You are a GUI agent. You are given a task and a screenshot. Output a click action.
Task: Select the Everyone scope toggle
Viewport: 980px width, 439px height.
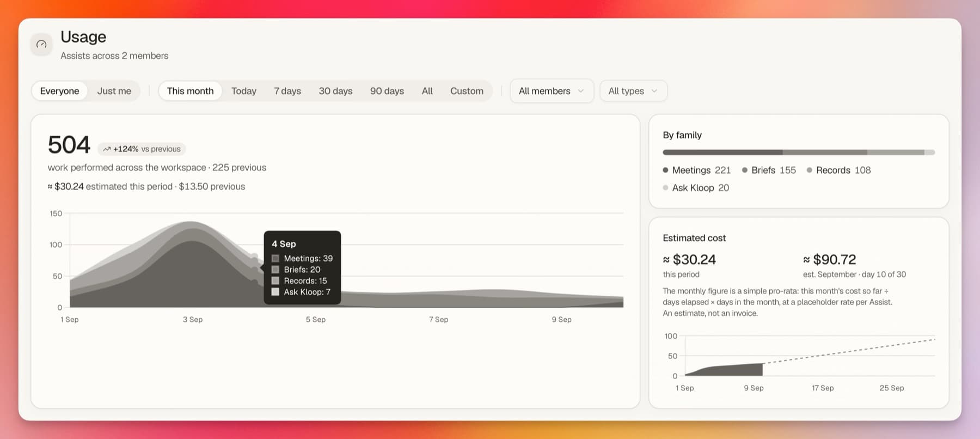coord(59,91)
